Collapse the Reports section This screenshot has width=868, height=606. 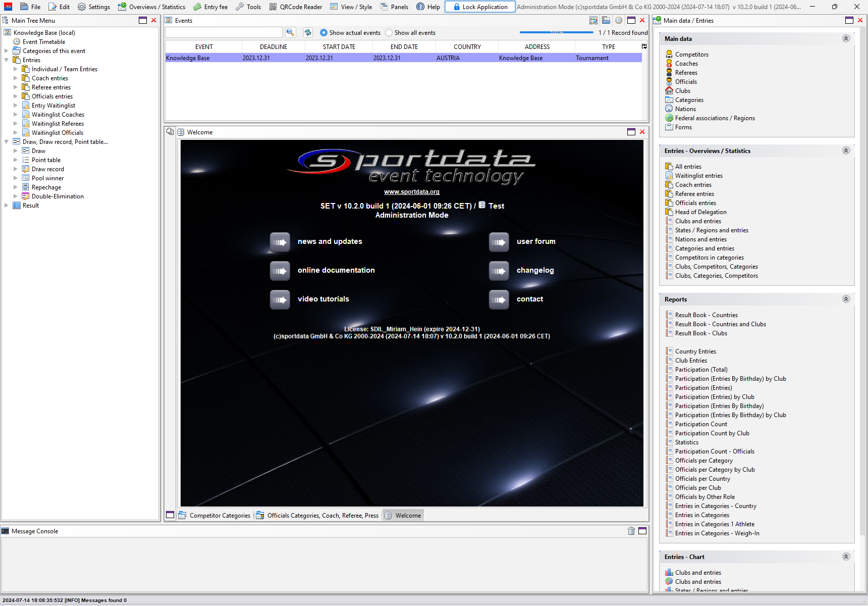[x=846, y=299]
